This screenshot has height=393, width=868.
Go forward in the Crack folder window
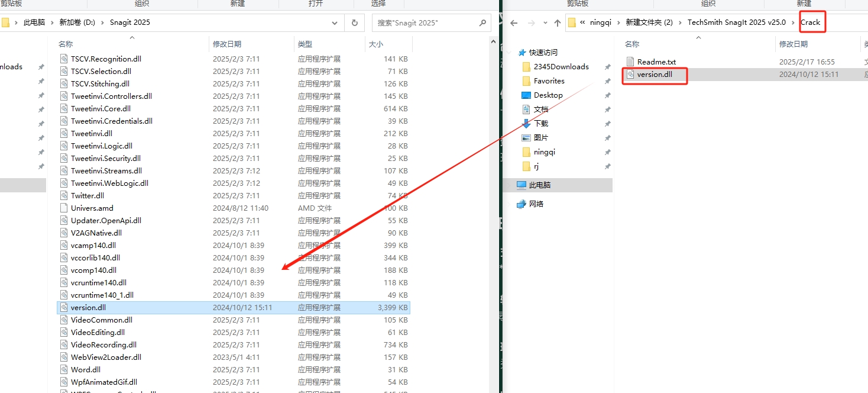[531, 23]
